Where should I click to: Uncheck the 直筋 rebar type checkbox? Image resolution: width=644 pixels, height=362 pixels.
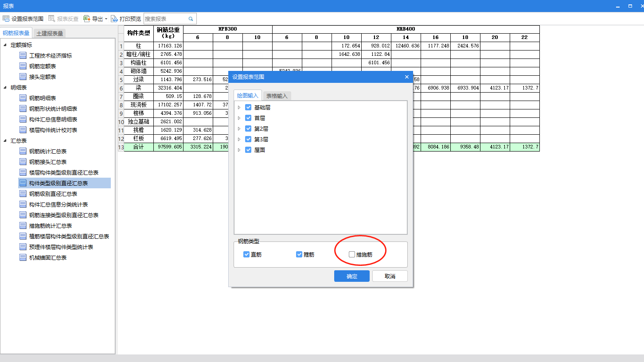[246, 254]
